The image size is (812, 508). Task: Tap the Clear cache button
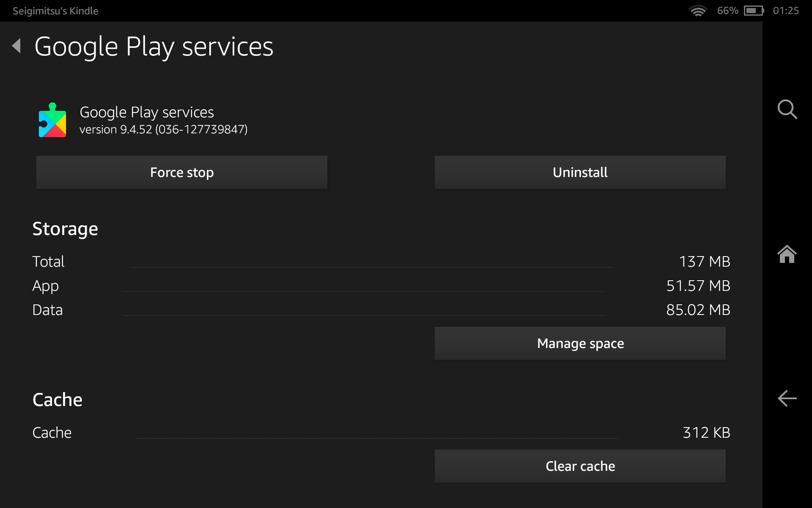[580, 466]
